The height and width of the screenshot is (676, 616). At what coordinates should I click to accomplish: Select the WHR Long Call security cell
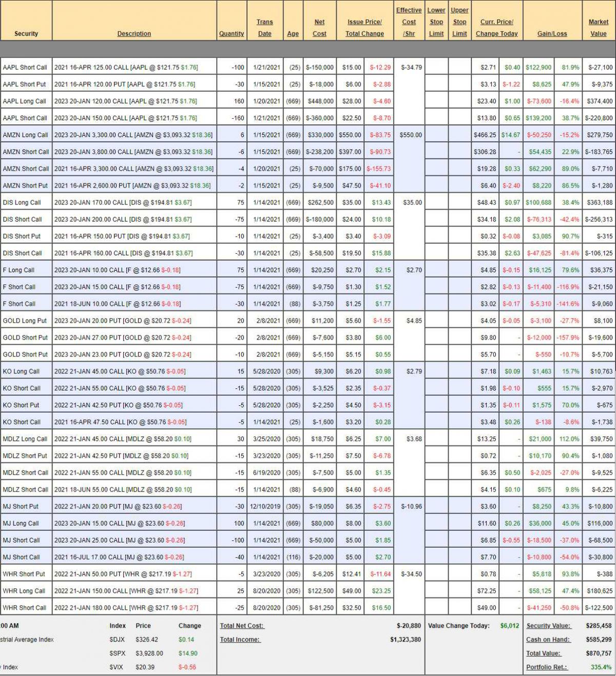[x=24, y=591]
